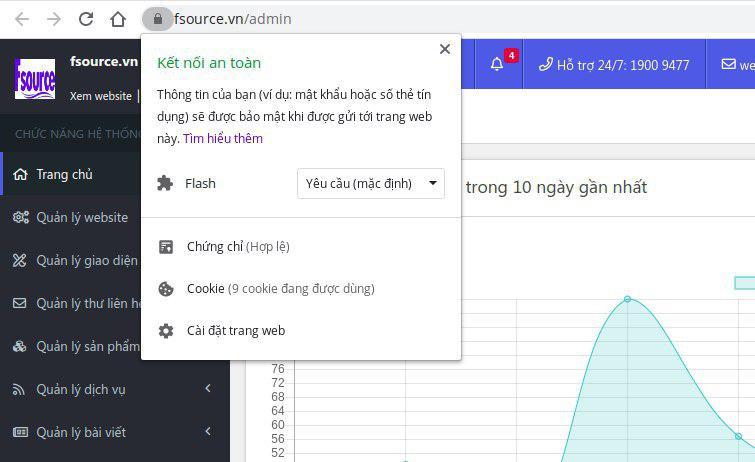Click the Quản lý giao diện design icon
The height and width of the screenshot is (462, 755).
pos(20,261)
